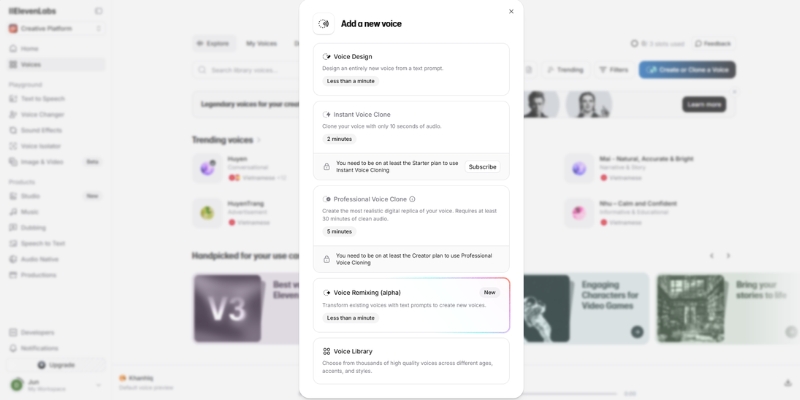Screen dimensions: 800x400
Task: Click the info icon next to Professional Voice Clone
Action: (x=412, y=199)
